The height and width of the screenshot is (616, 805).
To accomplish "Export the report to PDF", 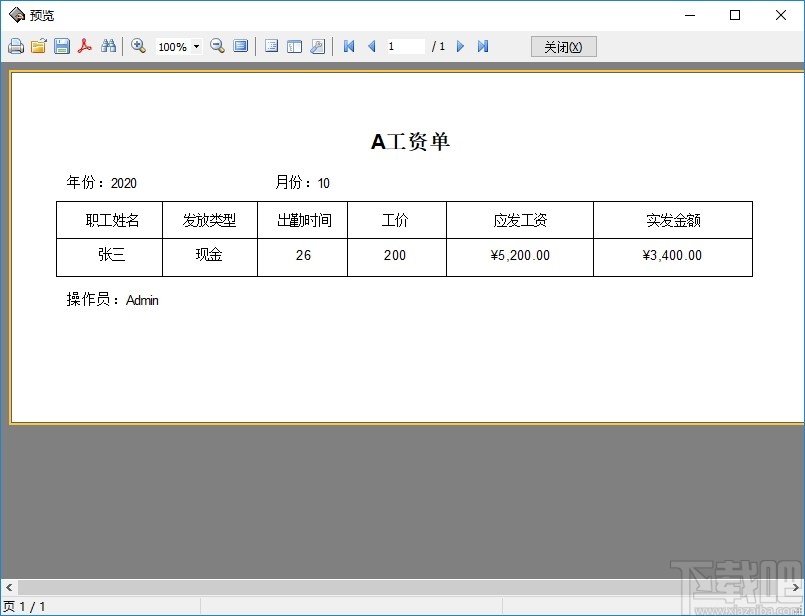I will (85, 46).
